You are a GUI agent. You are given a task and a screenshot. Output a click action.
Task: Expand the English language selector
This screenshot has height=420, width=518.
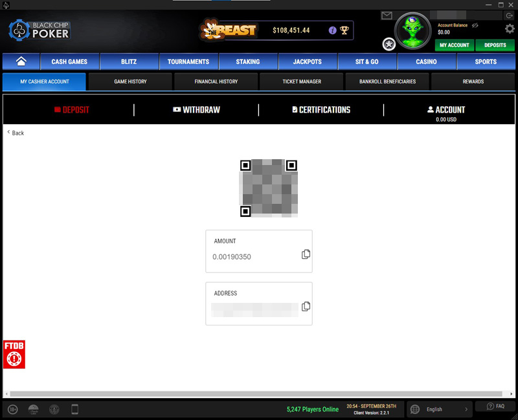439,410
